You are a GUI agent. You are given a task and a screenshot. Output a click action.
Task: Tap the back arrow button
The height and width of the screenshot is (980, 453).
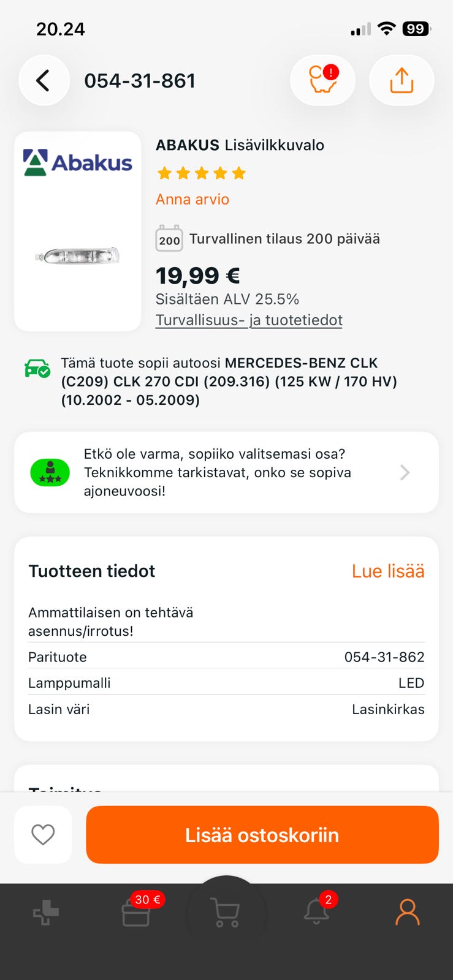tap(43, 80)
